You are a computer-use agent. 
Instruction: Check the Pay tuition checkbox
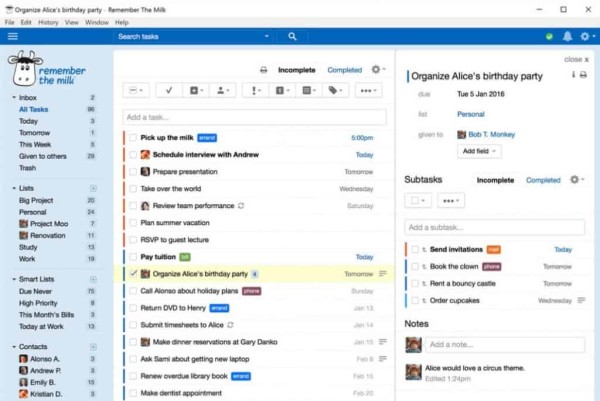(133, 257)
